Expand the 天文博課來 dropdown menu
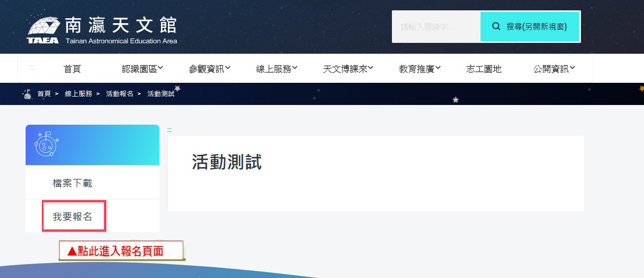Viewport: 644px width, 278px height. (348, 69)
